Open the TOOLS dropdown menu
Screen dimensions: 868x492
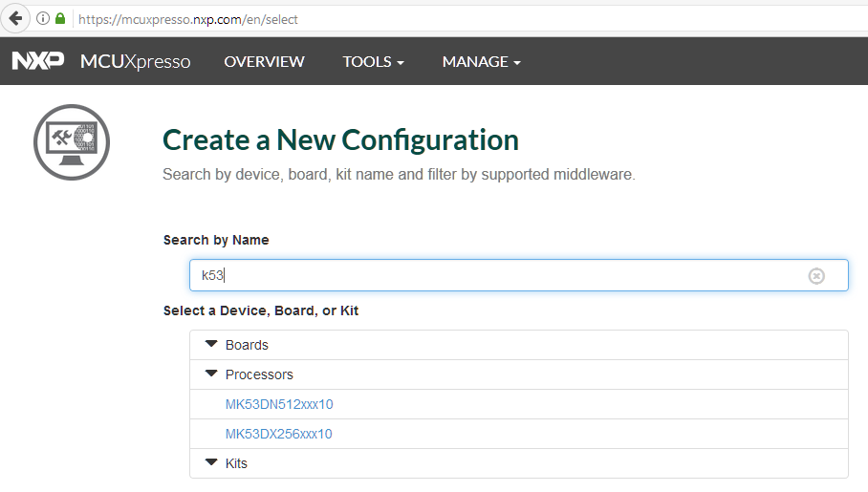pos(373,61)
